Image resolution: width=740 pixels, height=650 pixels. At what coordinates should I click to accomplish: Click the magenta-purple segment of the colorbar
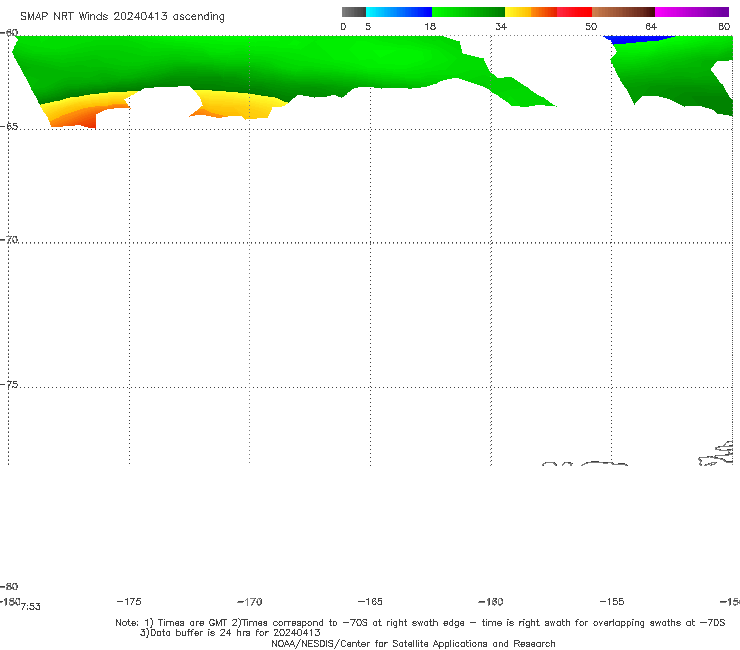point(692,12)
